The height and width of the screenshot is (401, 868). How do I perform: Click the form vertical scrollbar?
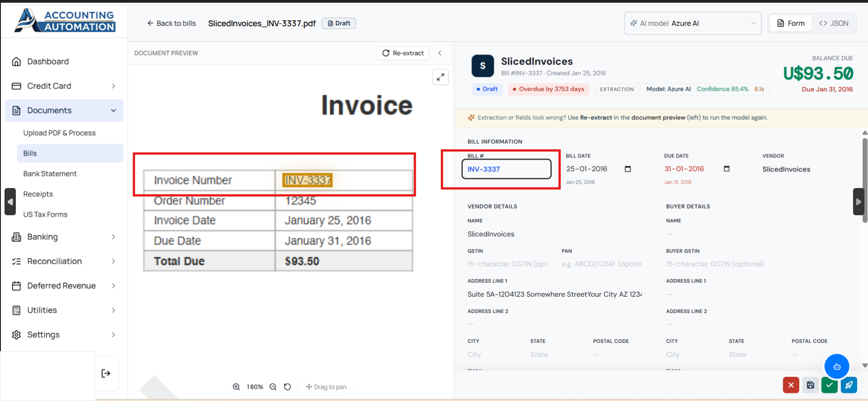[865, 181]
